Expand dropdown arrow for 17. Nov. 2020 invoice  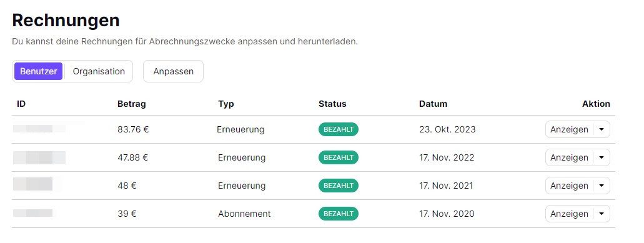[x=602, y=214]
